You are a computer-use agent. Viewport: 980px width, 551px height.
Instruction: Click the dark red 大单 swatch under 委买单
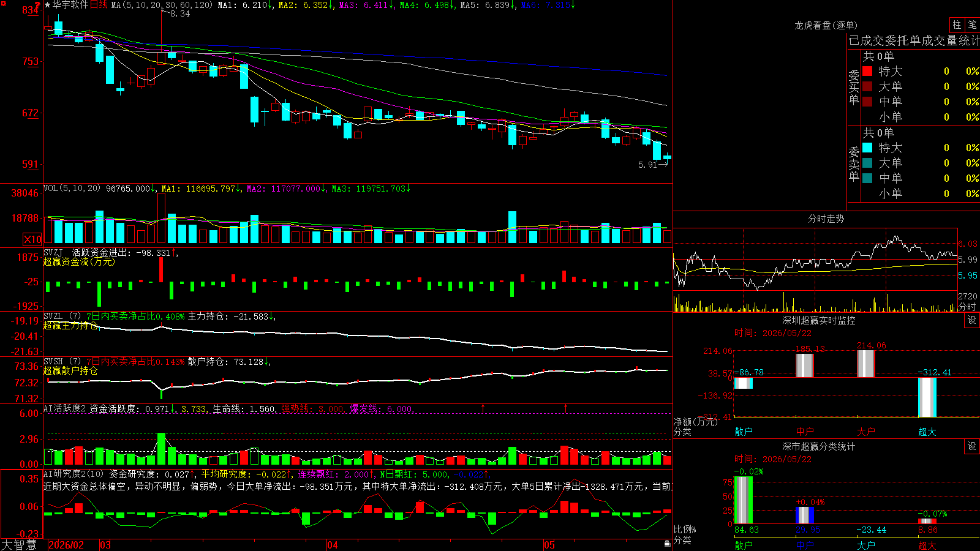[x=867, y=86]
